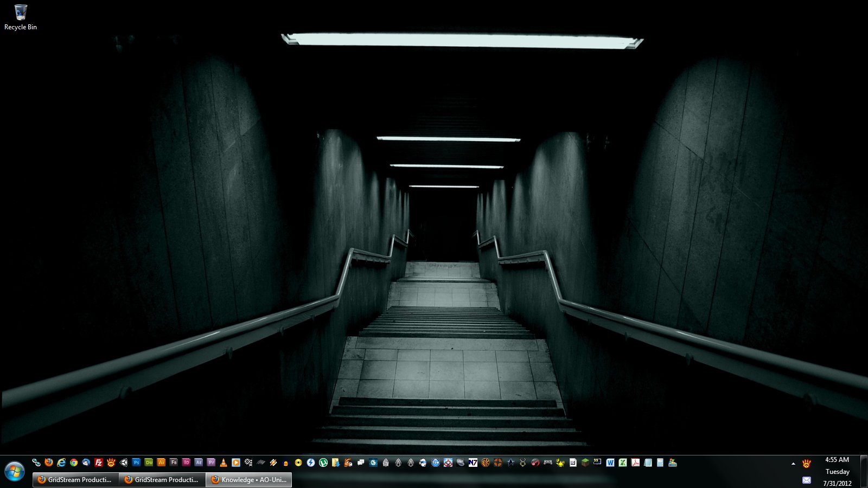Launch uTorrent from quick launch

(x=323, y=463)
